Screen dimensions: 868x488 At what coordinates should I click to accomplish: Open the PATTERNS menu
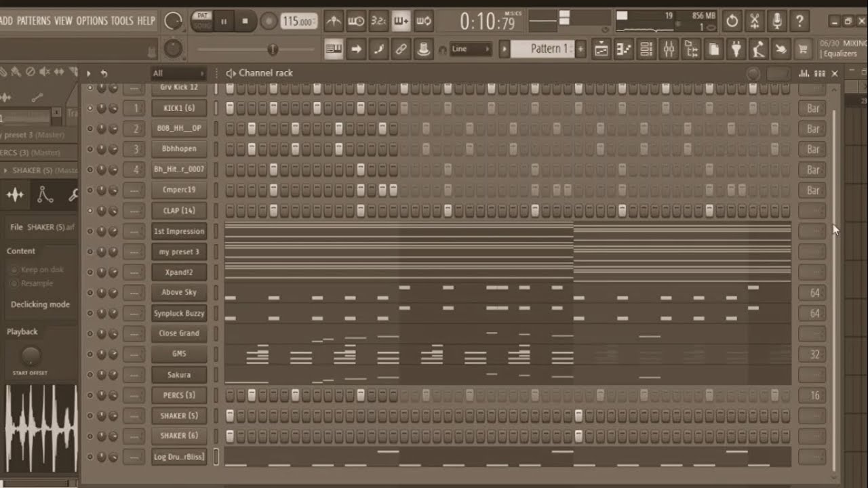point(34,21)
